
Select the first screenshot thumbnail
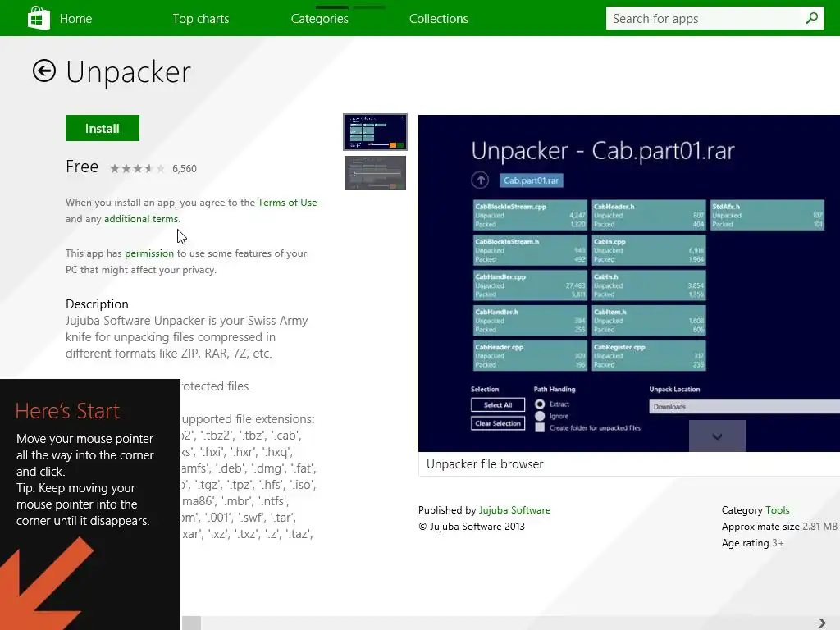375,132
